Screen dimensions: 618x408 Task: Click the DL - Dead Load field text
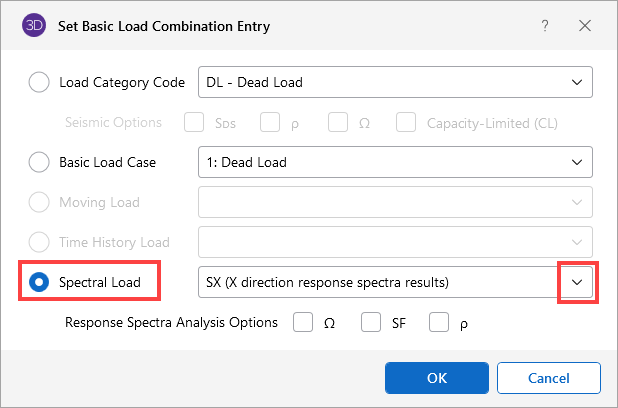pos(254,82)
